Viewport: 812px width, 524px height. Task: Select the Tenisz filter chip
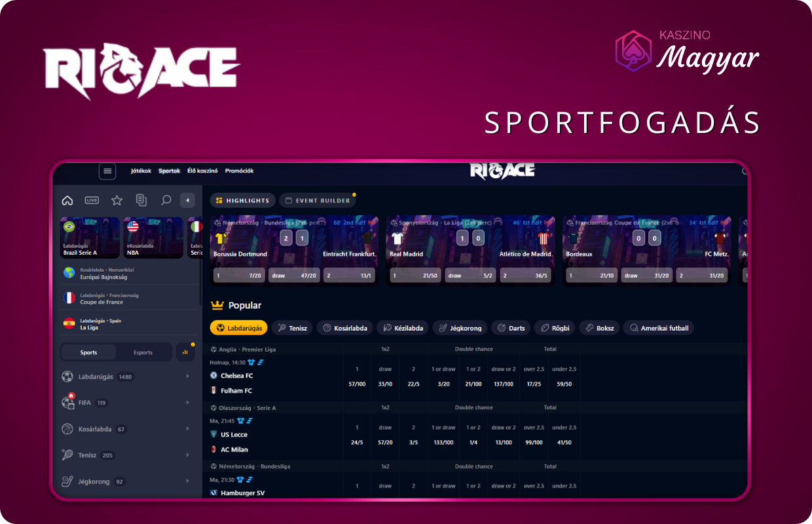coord(292,328)
